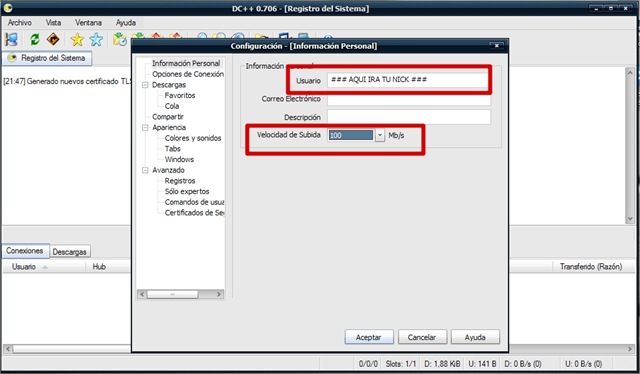This screenshot has height=374, width=640.
Task: Select Descargas in settings tree
Action: tap(169, 85)
